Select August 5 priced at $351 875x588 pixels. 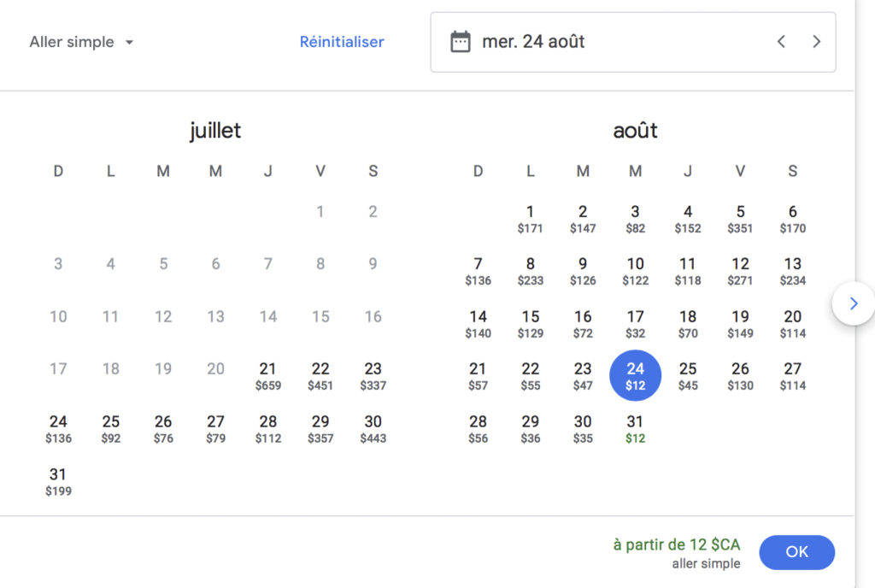(x=740, y=219)
